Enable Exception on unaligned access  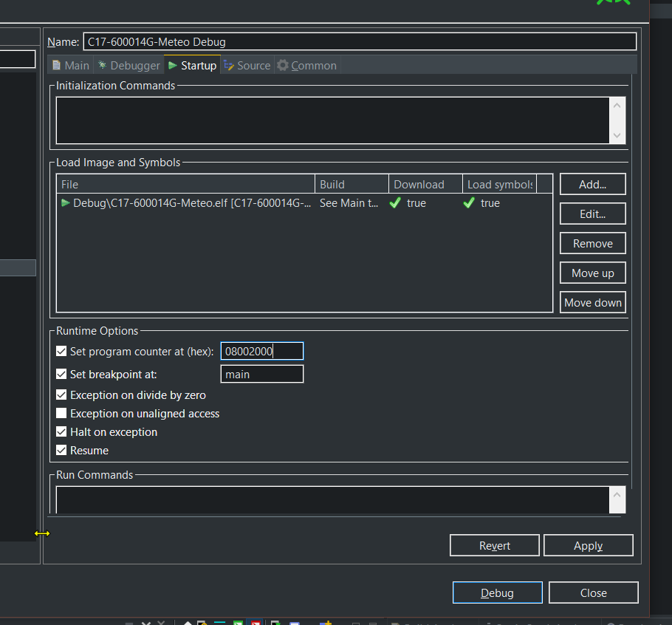61,413
